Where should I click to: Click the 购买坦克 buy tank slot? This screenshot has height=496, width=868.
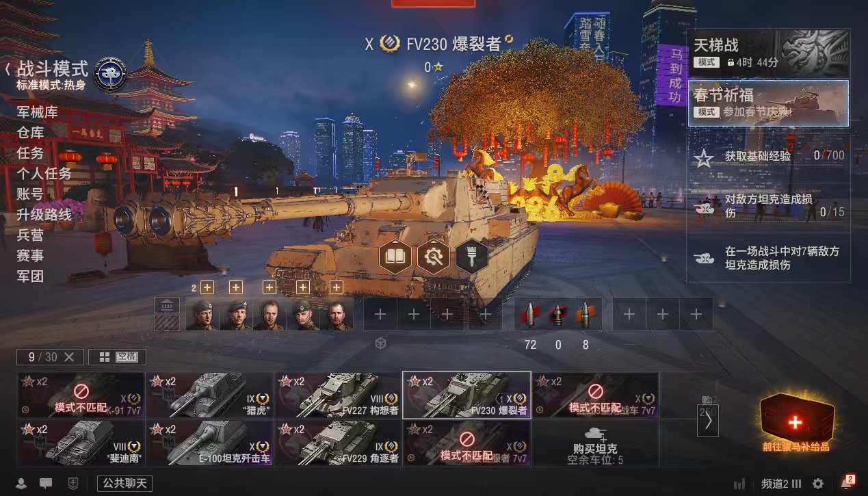pyautogui.click(x=595, y=443)
